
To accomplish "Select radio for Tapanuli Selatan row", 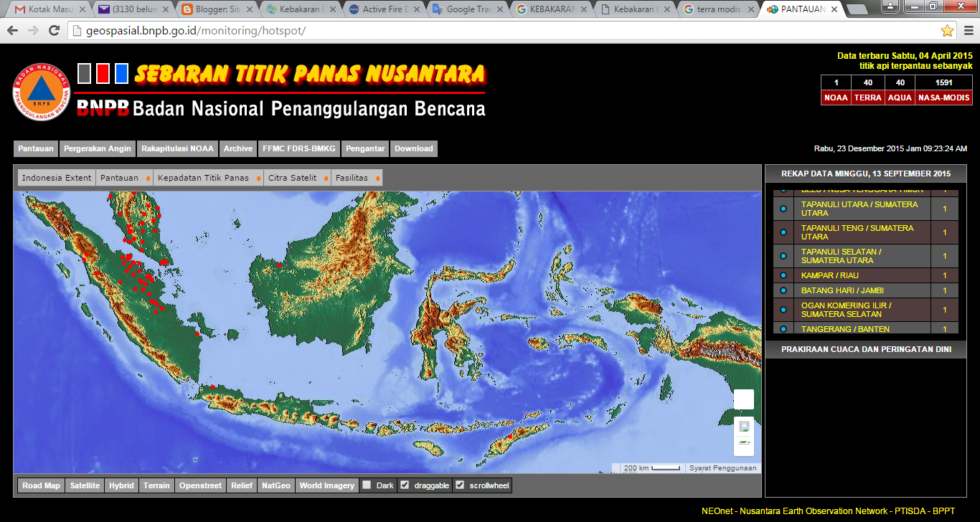I will (x=783, y=256).
